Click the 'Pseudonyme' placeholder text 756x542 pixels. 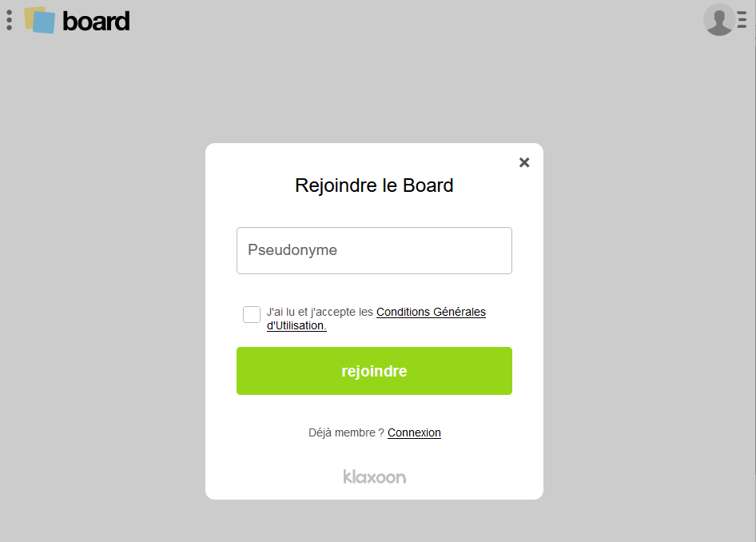click(292, 250)
